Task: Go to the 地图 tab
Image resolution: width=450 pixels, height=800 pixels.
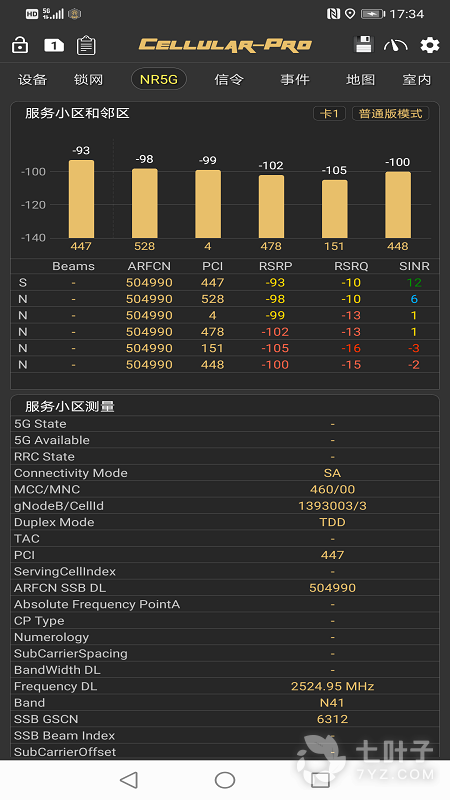Action: (361, 80)
